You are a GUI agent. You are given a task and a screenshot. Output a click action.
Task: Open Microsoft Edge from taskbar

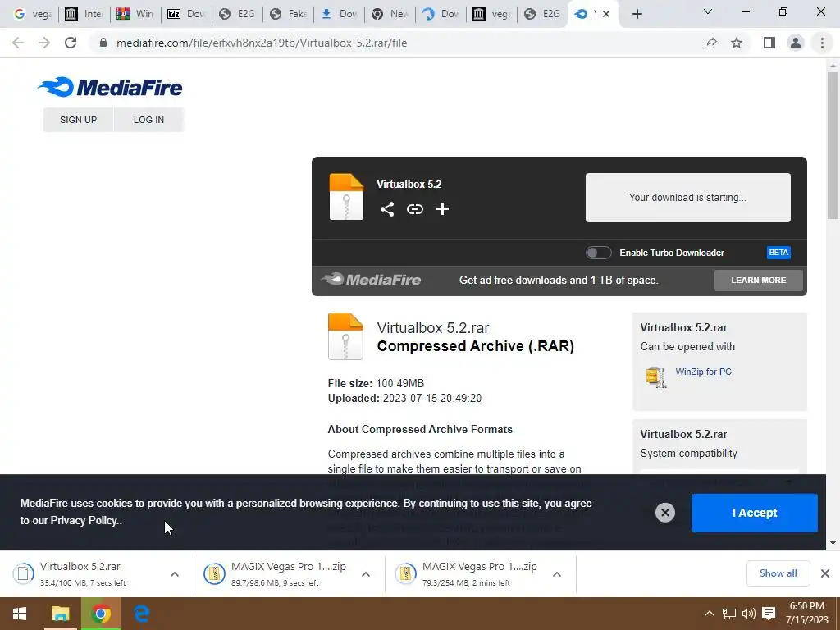point(141,614)
